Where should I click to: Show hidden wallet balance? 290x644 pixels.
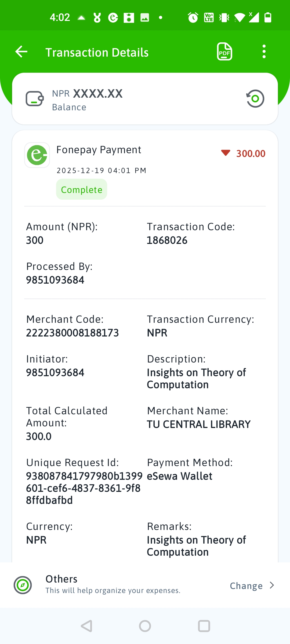click(255, 99)
